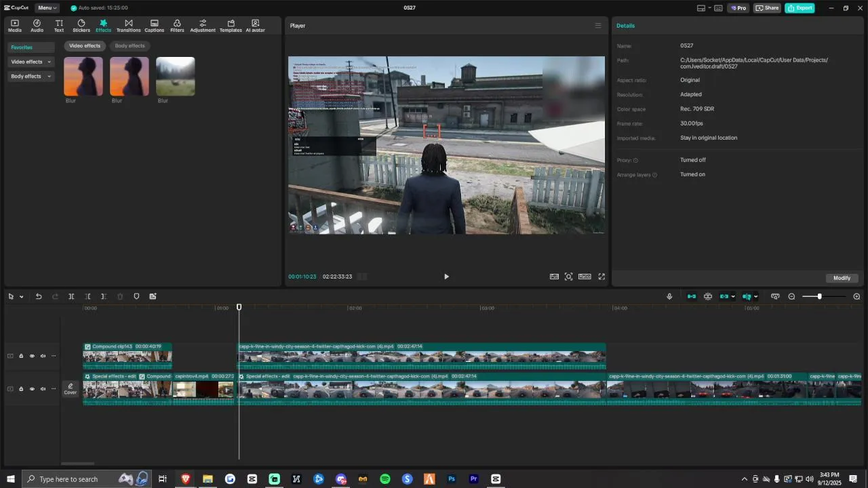Open more options for upper track
Image resolution: width=868 pixels, height=488 pixels.
(x=54, y=356)
